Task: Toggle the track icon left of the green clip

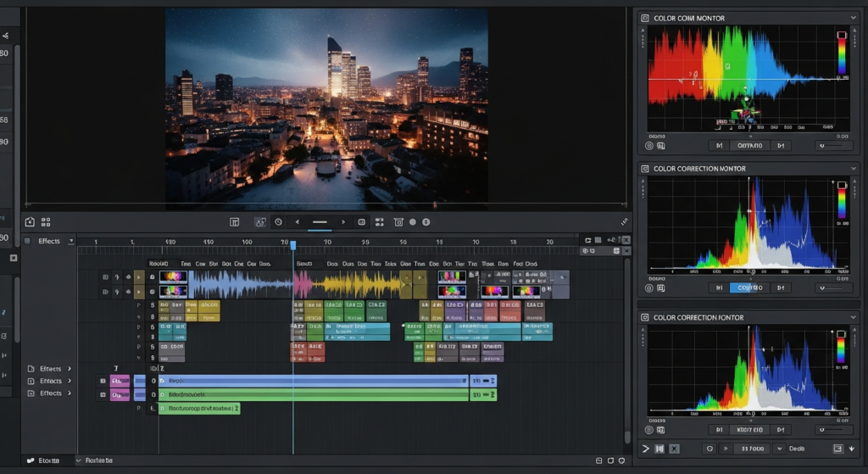Action: [x=153, y=395]
